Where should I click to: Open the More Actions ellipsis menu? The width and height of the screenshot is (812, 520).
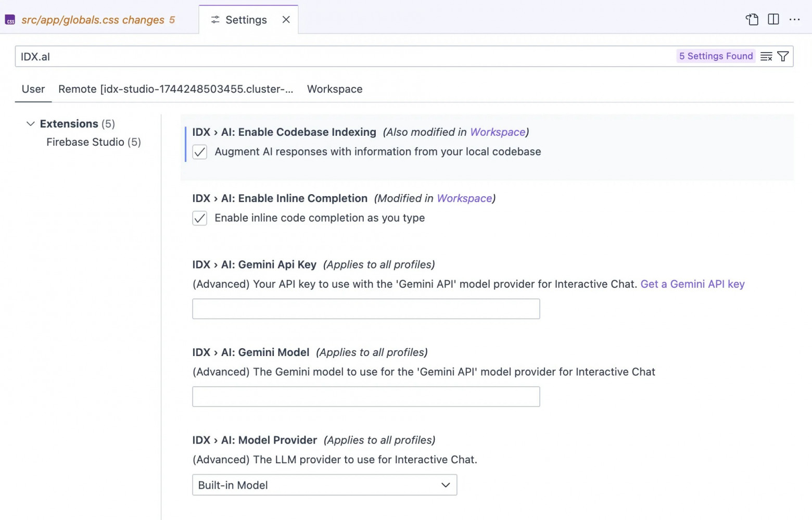(x=794, y=20)
